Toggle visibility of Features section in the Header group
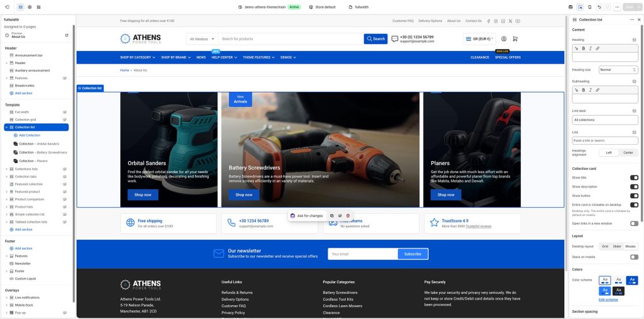644x319 pixels. pos(65,78)
